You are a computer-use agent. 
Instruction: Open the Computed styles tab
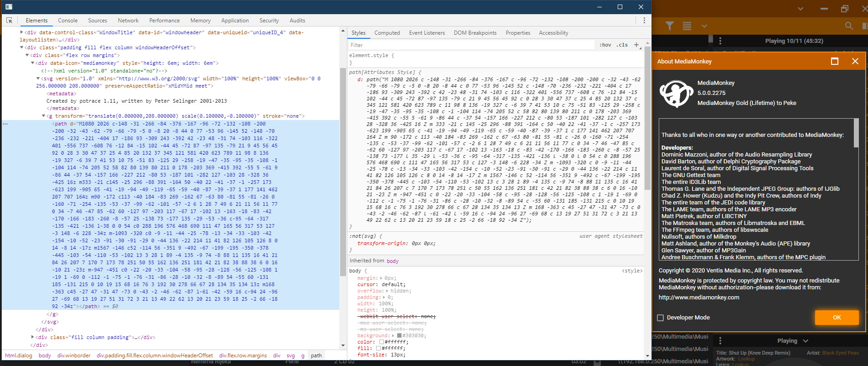point(387,33)
